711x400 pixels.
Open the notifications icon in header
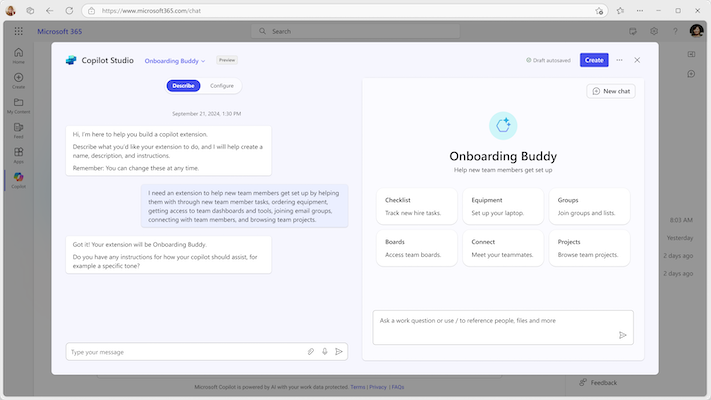[x=633, y=31]
